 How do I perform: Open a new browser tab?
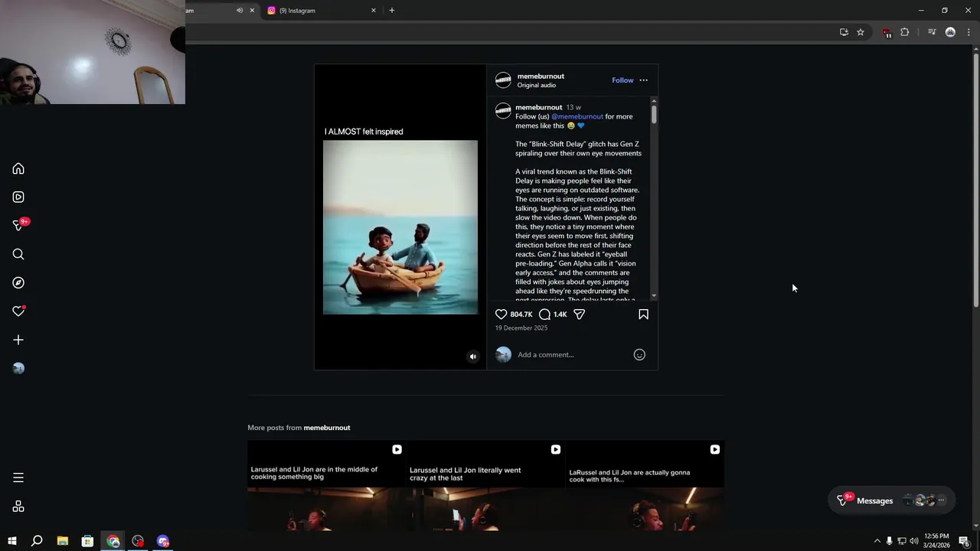(x=391, y=11)
